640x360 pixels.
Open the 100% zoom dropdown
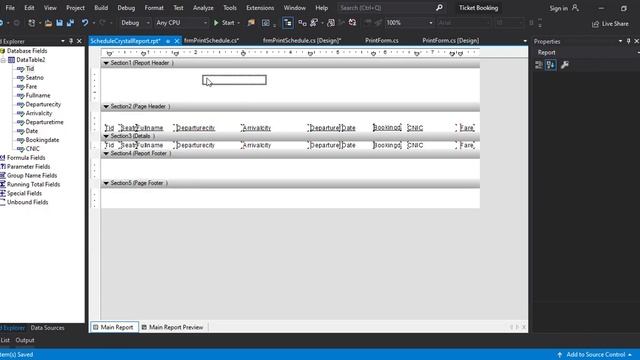[409, 23]
